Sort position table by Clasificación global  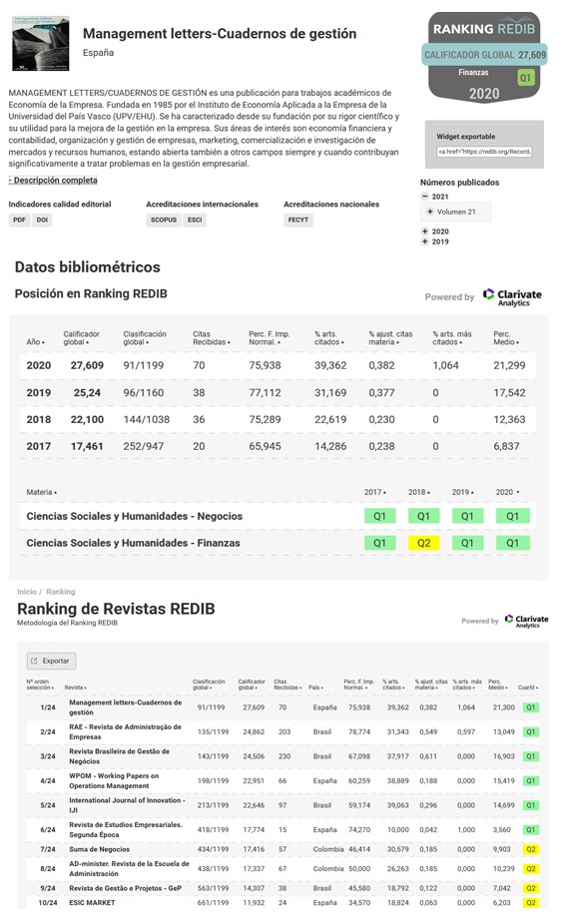145,337
